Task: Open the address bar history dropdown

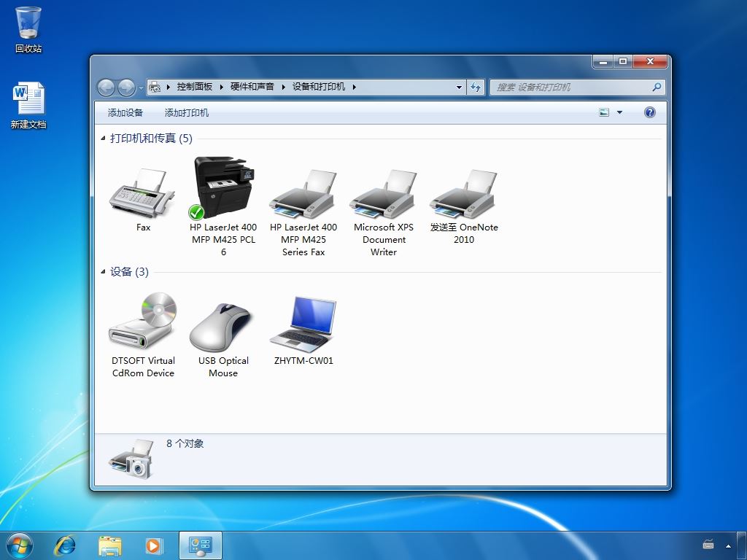Action: (459, 87)
